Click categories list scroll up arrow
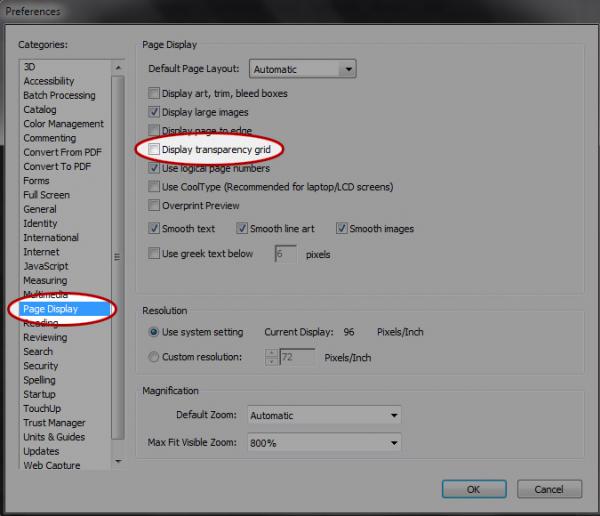Screen dimensions: 600x516 tap(118, 68)
